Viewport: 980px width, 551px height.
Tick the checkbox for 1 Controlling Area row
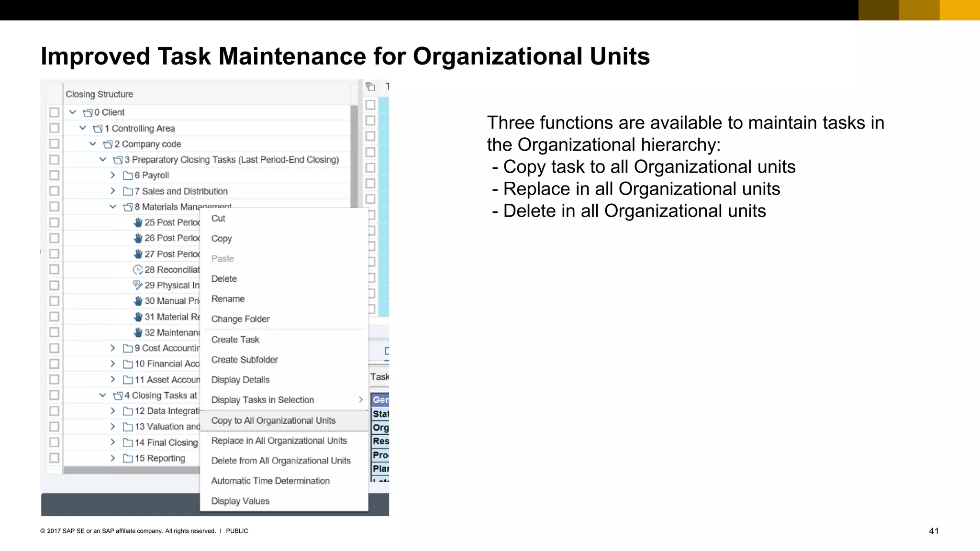click(54, 128)
